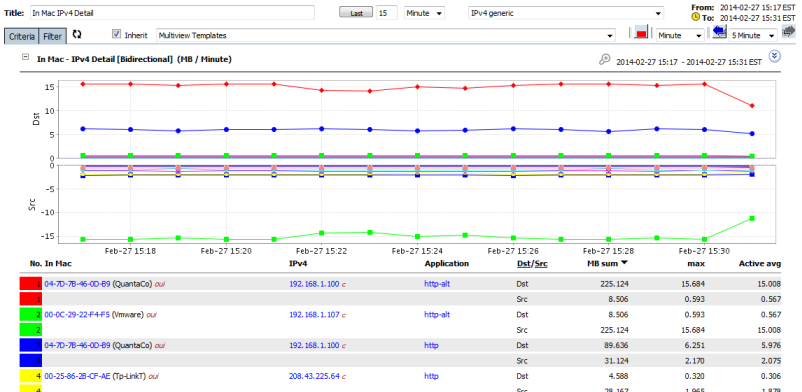This screenshot has height=392, width=802.
Task: Switch to the Criteria tab
Action: click(x=21, y=36)
